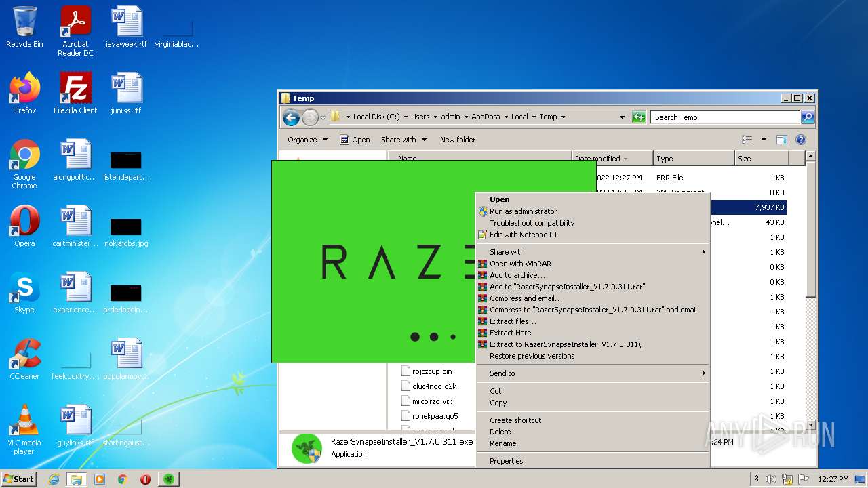Image resolution: width=868 pixels, height=488 pixels.
Task: Choose Add to archive... entry
Action: (593, 275)
